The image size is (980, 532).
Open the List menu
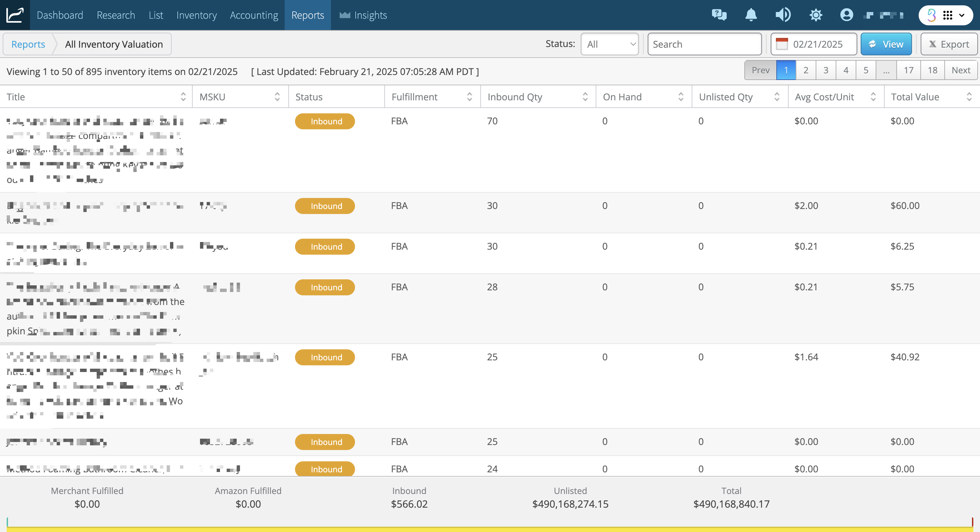click(x=156, y=15)
